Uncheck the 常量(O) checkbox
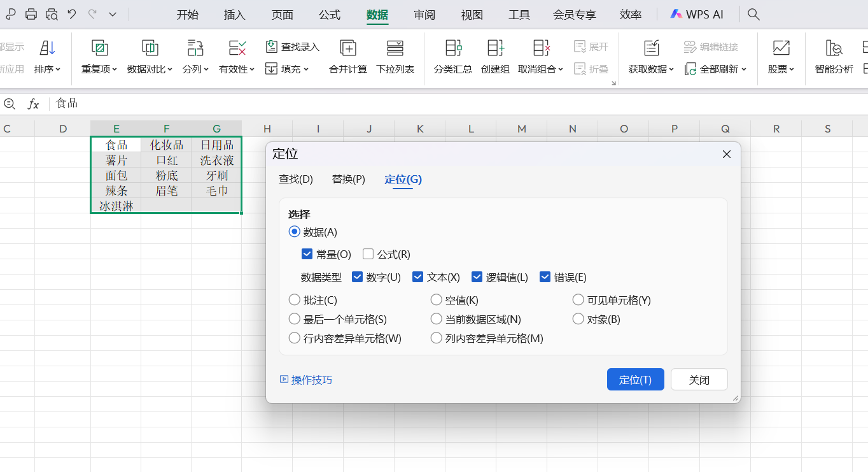 [307, 254]
